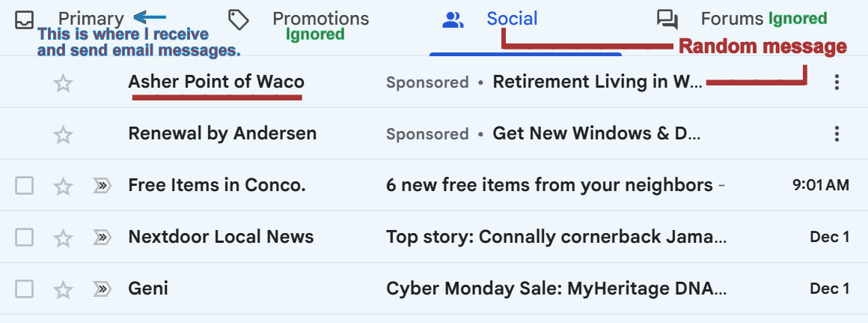The image size is (868, 323).
Task: Select the Social tab
Action: pos(512,19)
